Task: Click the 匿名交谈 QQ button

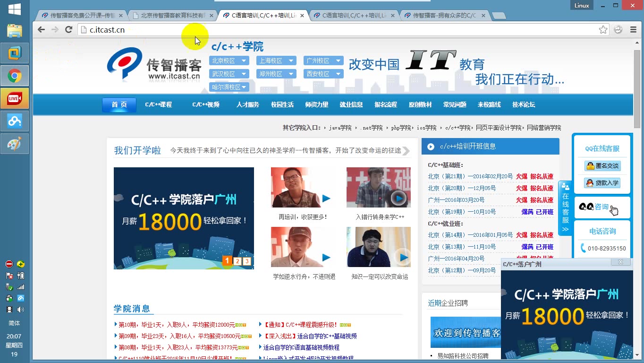Action: coord(602,166)
